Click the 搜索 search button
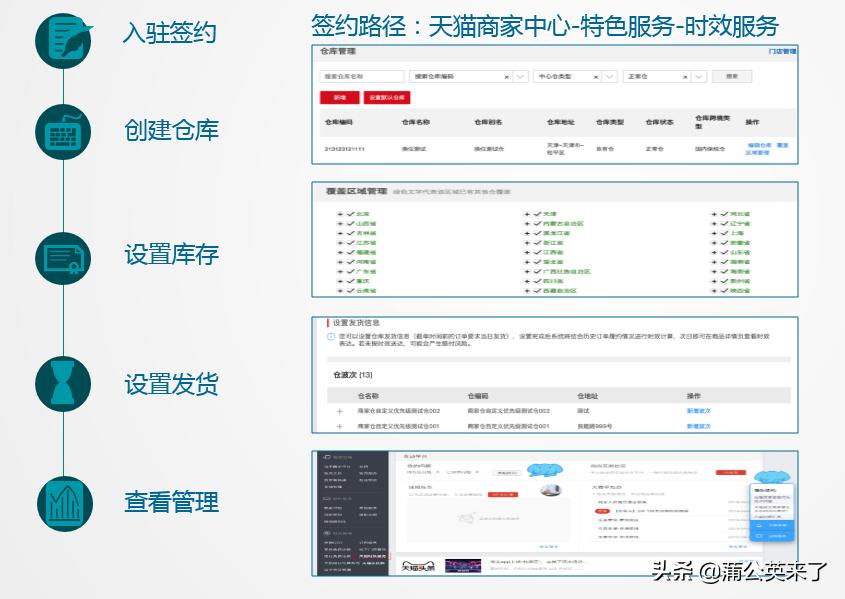The image size is (845, 599). pos(733,76)
